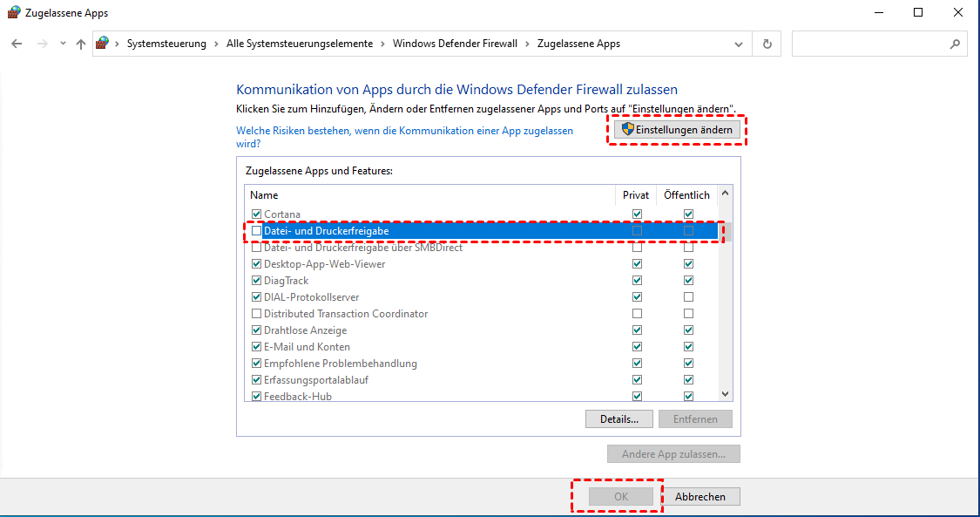Click scrollbar up arrow in apps list
Viewport: 980px width, 517px height.
click(725, 194)
